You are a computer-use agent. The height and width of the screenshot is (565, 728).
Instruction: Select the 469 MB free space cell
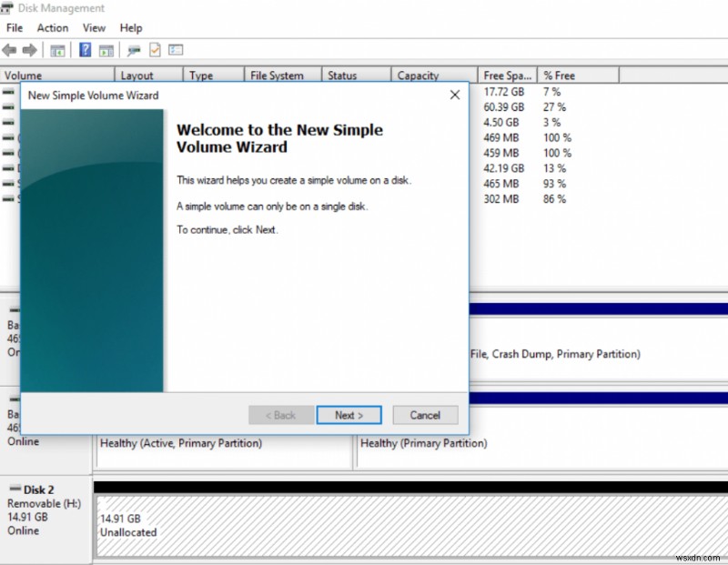tap(501, 138)
